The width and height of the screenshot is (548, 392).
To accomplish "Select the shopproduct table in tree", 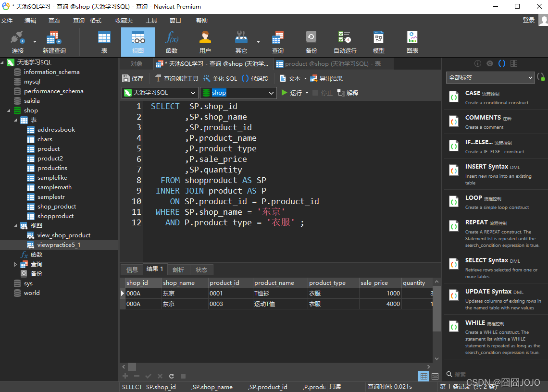I will coord(56,216).
